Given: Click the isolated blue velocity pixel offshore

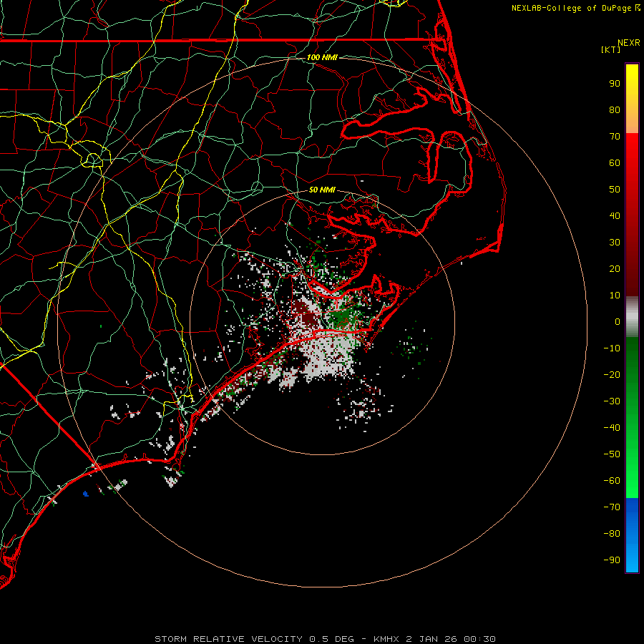Looking at the screenshot, I should pos(85,494).
